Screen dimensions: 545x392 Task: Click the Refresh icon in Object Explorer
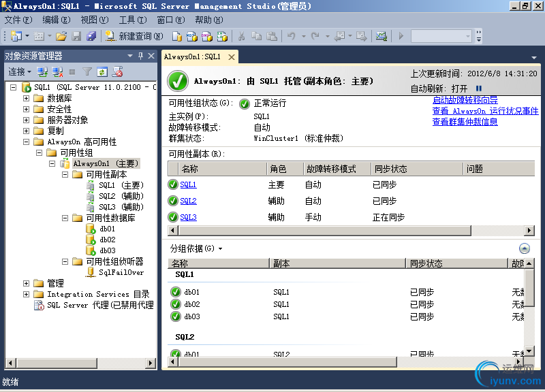pos(102,72)
